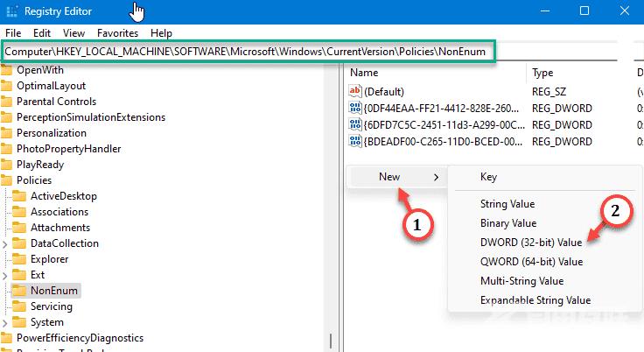644x352 pixels.
Task: Expand the DataCollection tree node
Action: [x=5, y=244]
